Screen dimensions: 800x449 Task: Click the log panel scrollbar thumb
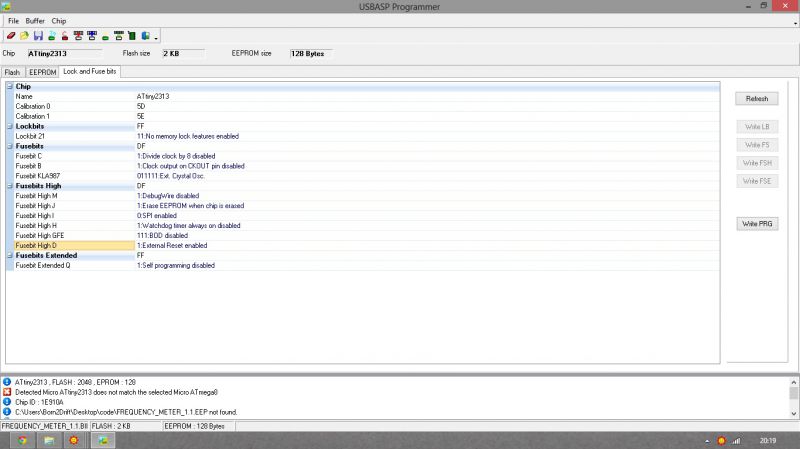point(794,393)
